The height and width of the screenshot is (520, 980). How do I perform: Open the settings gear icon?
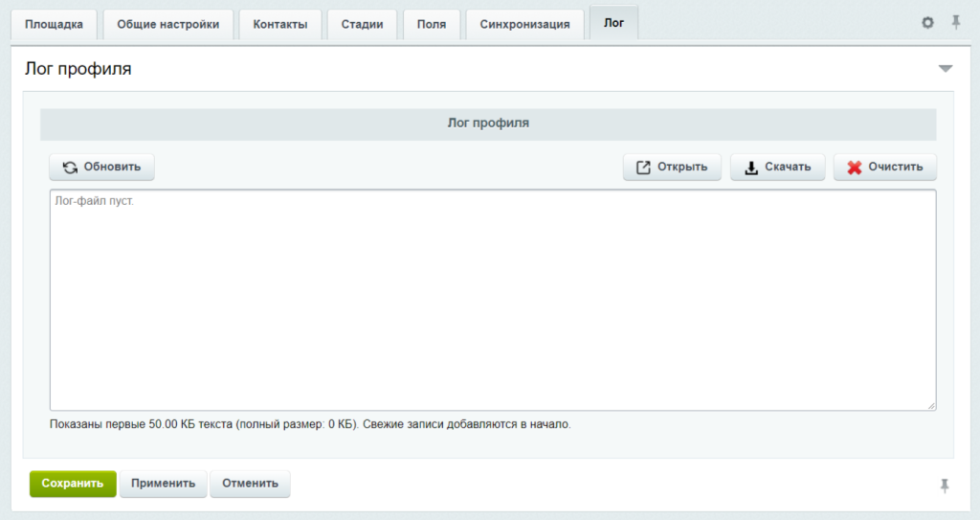(927, 23)
